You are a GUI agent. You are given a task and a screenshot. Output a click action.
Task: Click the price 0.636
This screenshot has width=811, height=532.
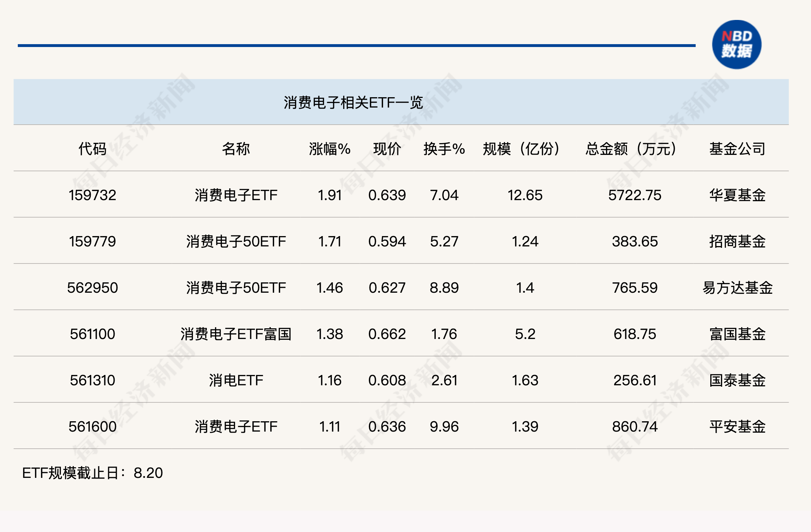387,427
